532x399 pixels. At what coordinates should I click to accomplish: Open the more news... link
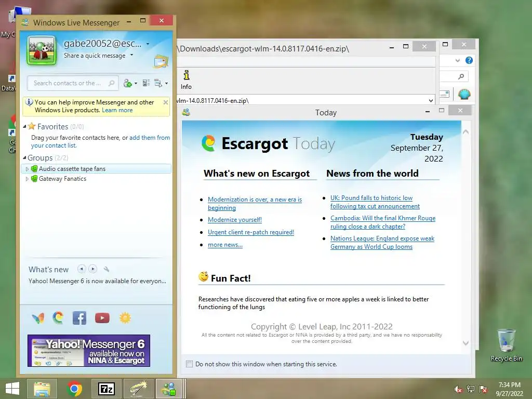click(x=225, y=245)
